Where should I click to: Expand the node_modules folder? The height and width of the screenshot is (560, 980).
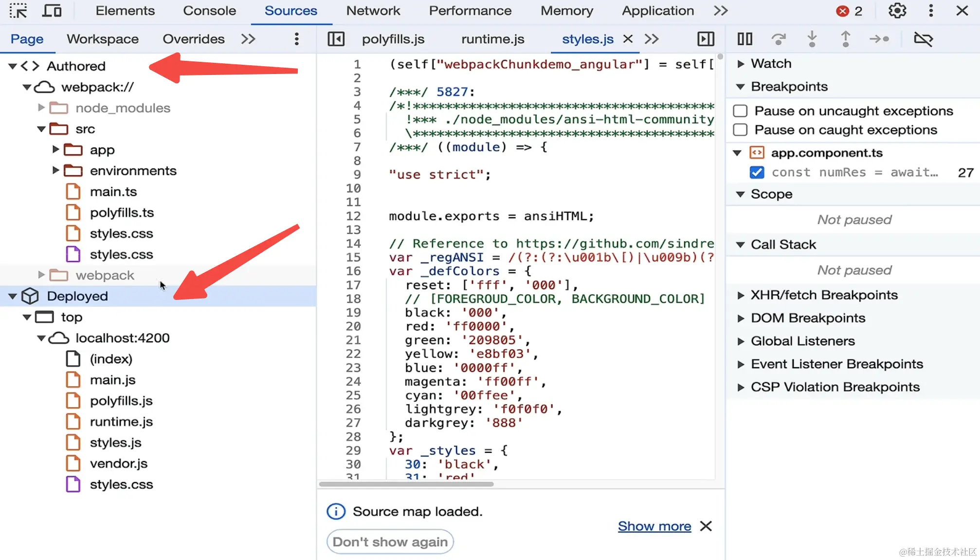[x=41, y=108]
